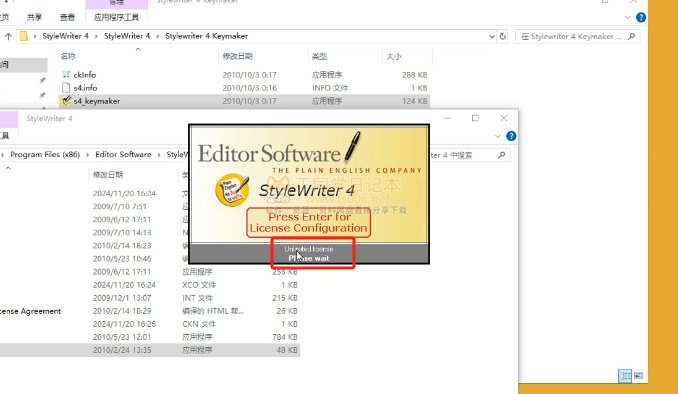The width and height of the screenshot is (678, 394).
Task: Click the StyleWriter 4 logo badge
Action: pos(232,189)
